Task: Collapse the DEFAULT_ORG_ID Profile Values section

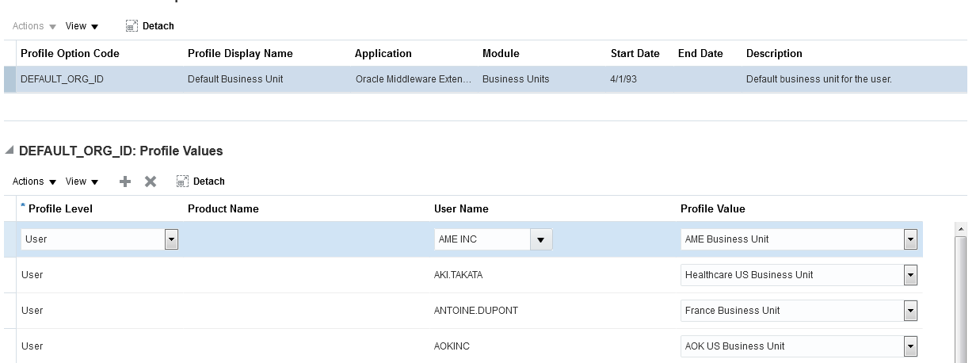Action: pyautogui.click(x=9, y=151)
